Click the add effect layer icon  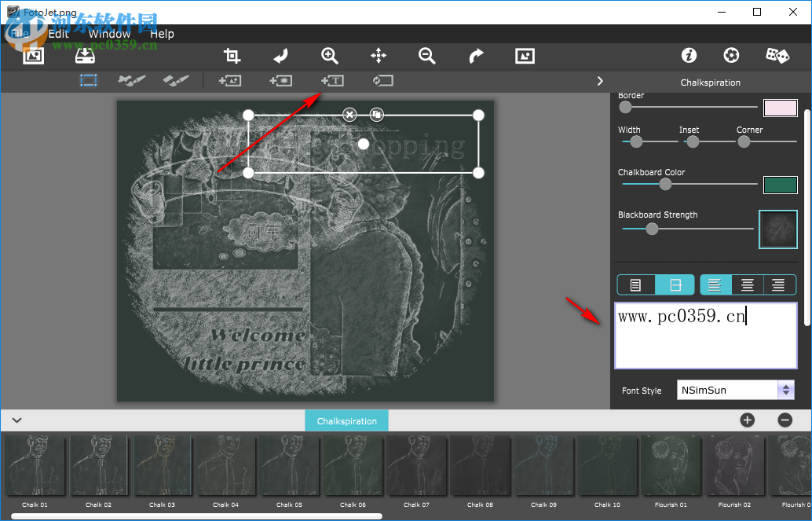coord(280,80)
